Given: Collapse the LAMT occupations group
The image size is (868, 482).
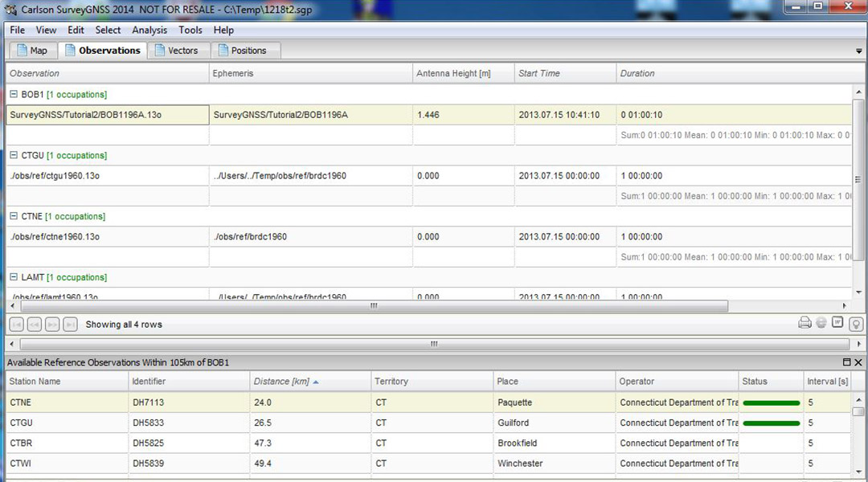Looking at the screenshot, I should coord(14,277).
